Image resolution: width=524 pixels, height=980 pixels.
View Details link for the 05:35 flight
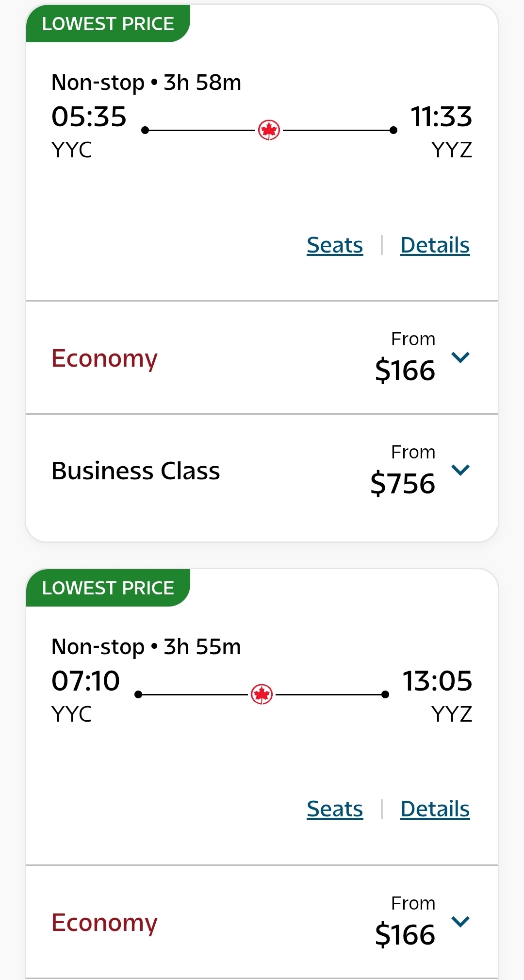tap(435, 245)
